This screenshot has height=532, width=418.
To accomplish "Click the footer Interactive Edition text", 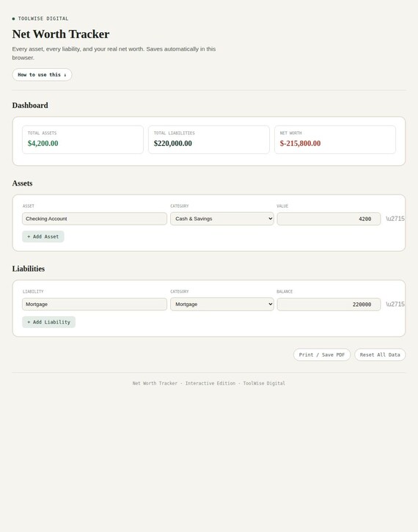I will pos(210,383).
